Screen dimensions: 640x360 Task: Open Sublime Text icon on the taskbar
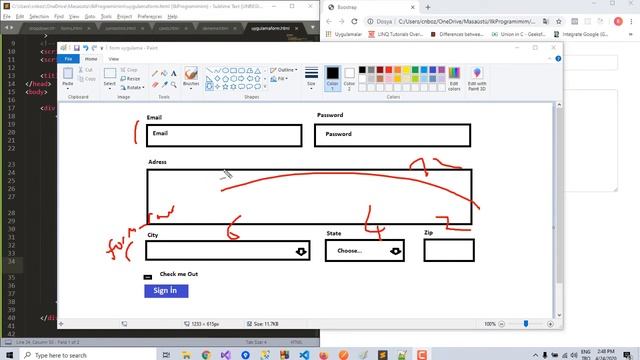click(x=382, y=355)
